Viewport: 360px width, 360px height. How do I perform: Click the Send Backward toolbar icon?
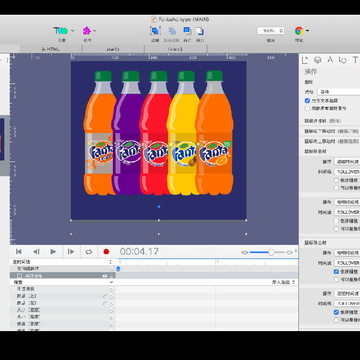pos(199,31)
